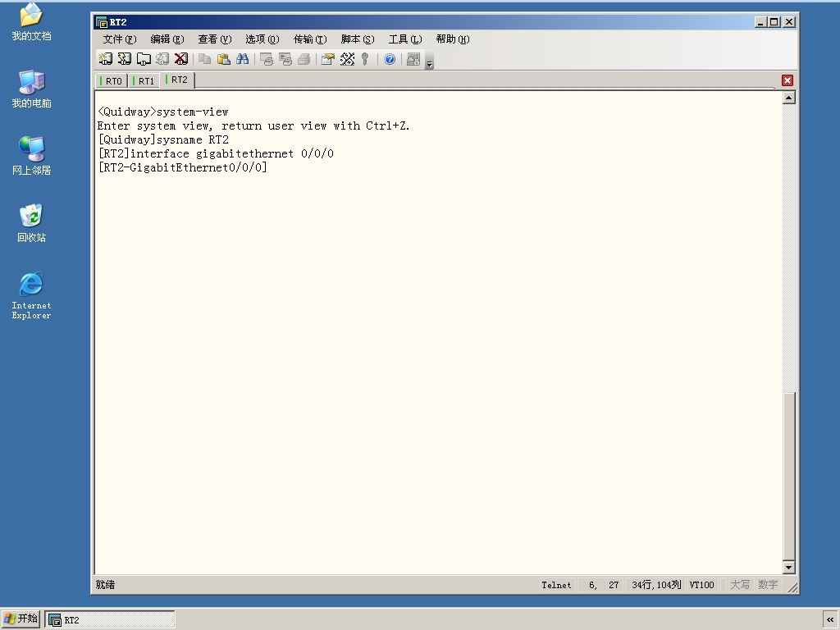The image size is (840, 630).
Task: Click the grayed-out Reconnect icon
Action: click(162, 59)
